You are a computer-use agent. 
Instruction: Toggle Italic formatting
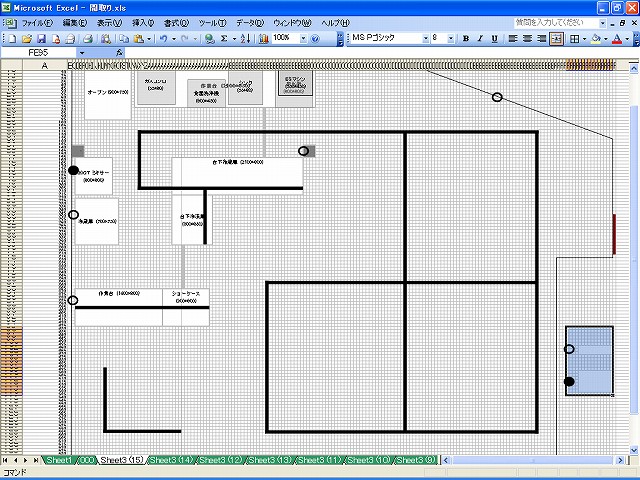480,39
